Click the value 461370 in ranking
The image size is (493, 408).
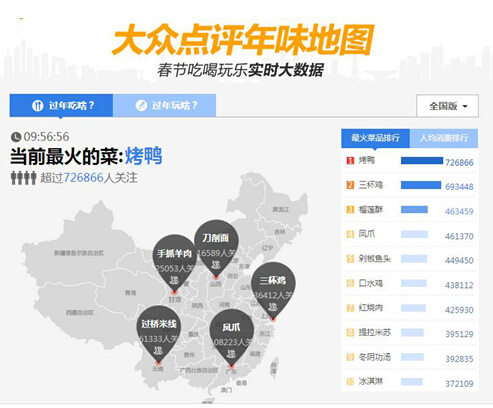coord(459,236)
